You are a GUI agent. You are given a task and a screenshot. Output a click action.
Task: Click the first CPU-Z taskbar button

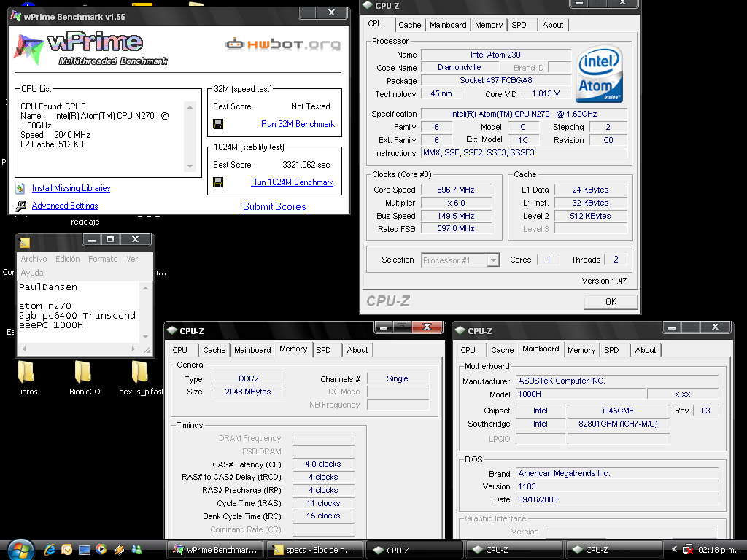coord(414,550)
